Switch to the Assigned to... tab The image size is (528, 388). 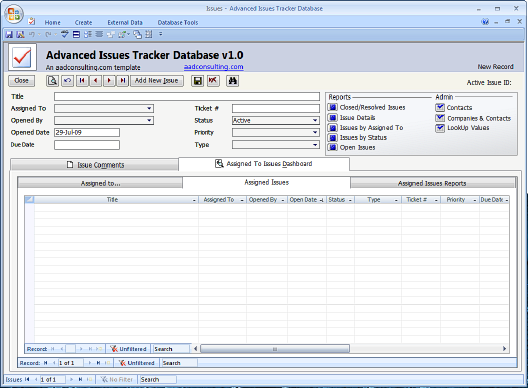pos(100,183)
